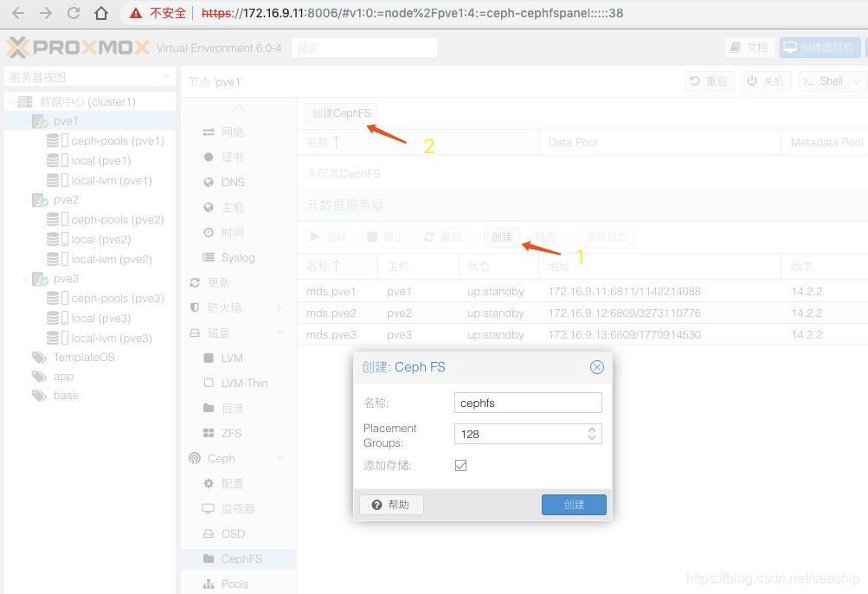868x594 pixels.
Task: Open the 主机 menu item
Action: [239, 207]
